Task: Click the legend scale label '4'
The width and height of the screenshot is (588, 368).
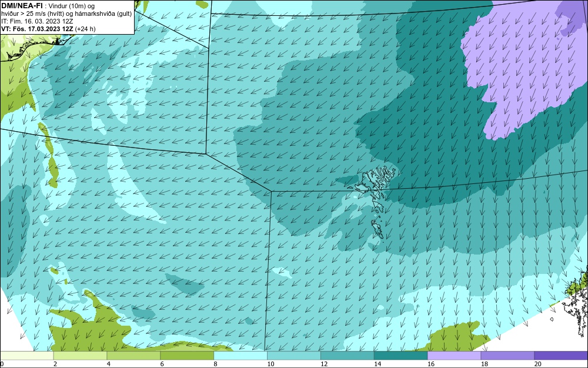Action: [108, 364]
